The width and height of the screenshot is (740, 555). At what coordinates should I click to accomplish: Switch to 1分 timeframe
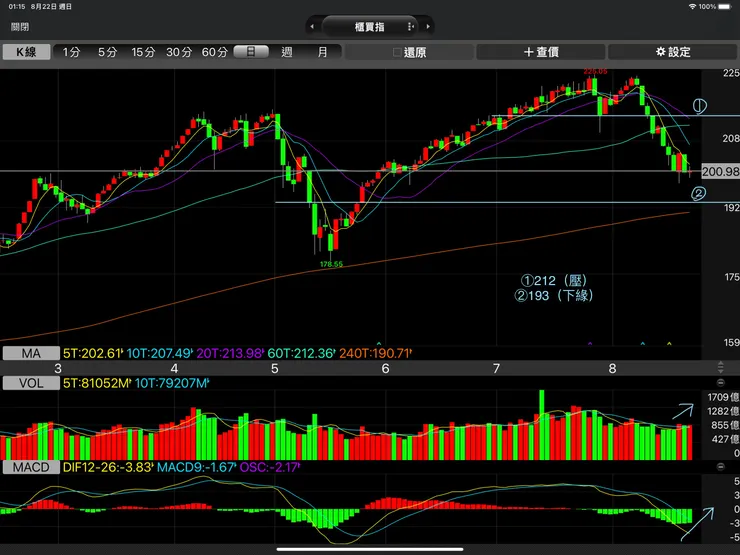[x=71, y=52]
